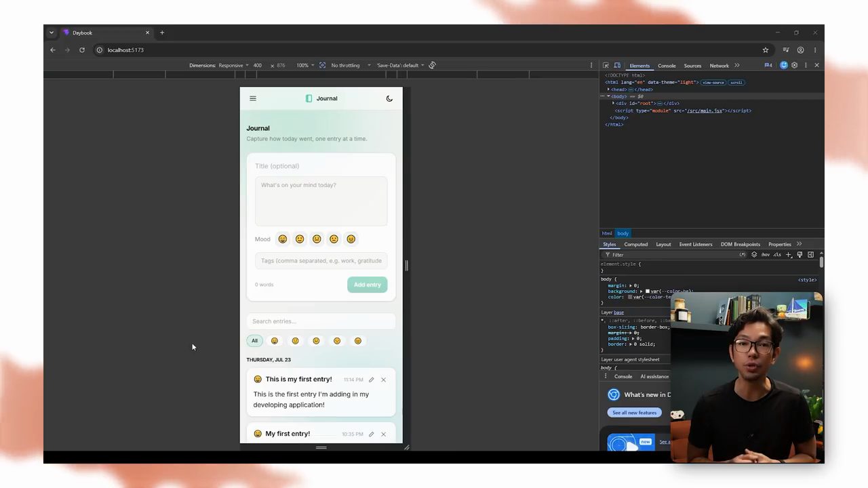
Task: Open DevTools settings gear
Action: coord(795,66)
